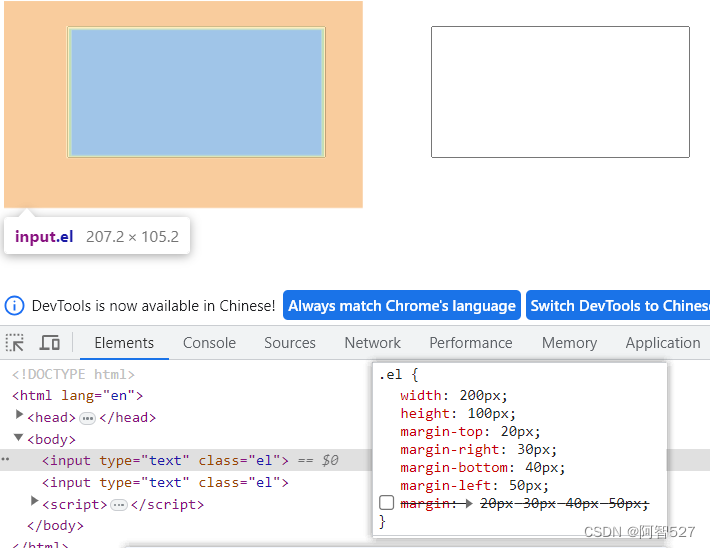
Task: Enable the crossed-out margin shorthand checkbox
Action: [x=386, y=503]
